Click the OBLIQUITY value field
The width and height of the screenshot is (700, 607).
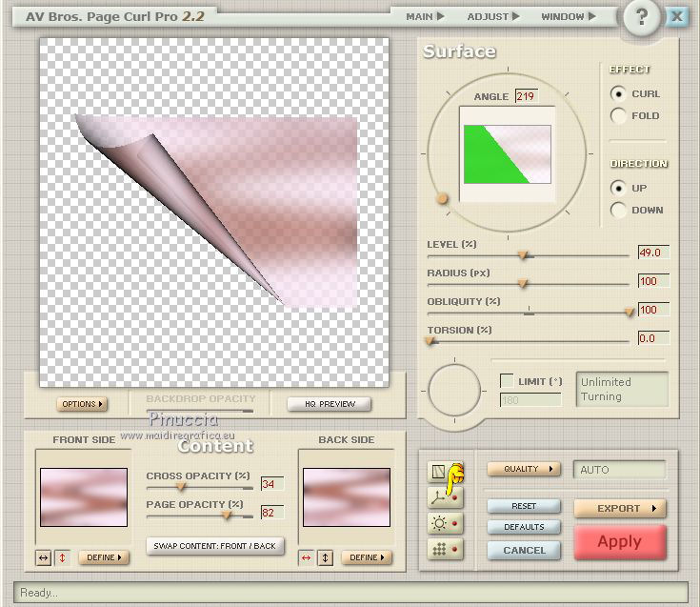653,310
